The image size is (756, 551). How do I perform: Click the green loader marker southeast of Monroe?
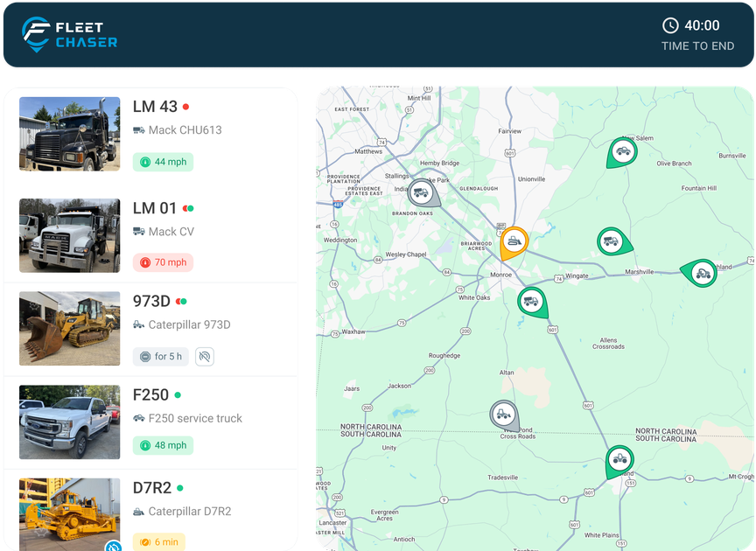pyautogui.click(x=532, y=300)
